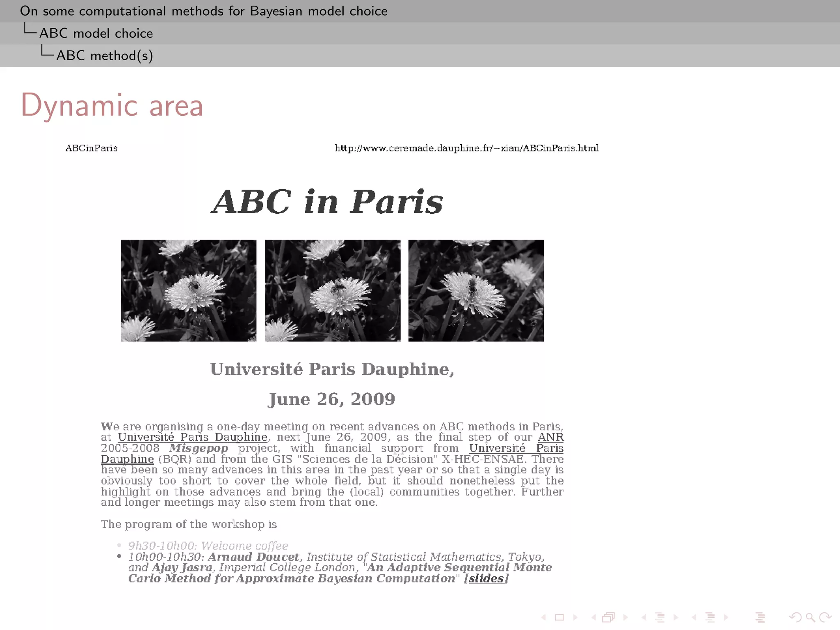Follow the 'Université Paris' link after 'support from'
This screenshot has width=840, height=630.
[x=516, y=448]
